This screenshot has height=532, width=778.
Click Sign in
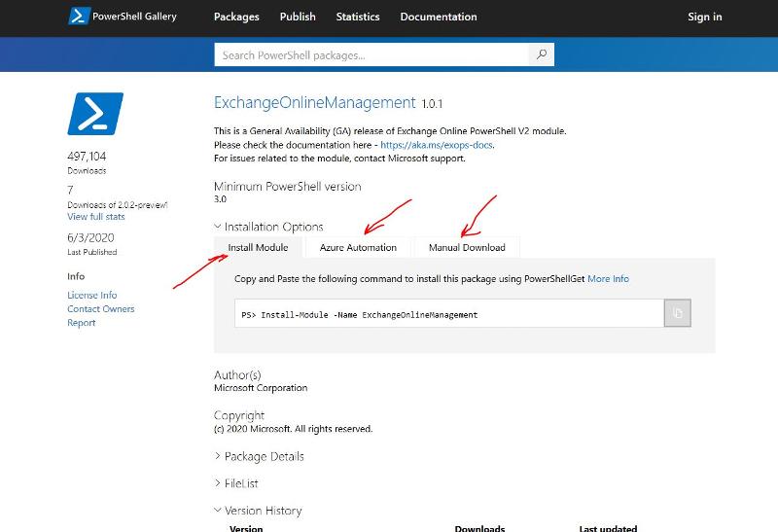(704, 17)
